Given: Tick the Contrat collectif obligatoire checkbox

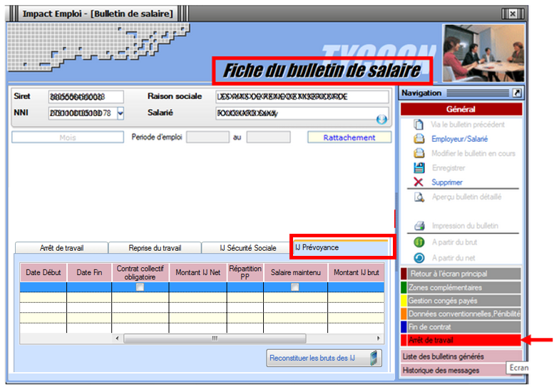Looking at the screenshot, I should pyautogui.click(x=140, y=287).
